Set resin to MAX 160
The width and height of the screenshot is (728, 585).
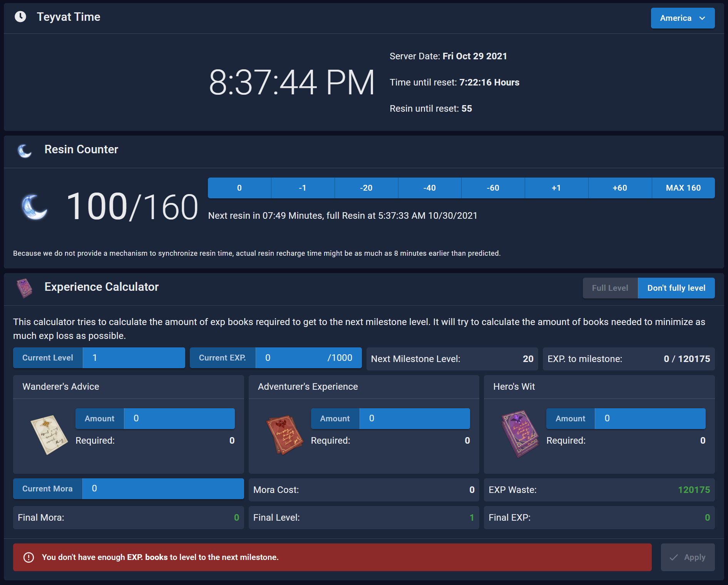click(683, 188)
